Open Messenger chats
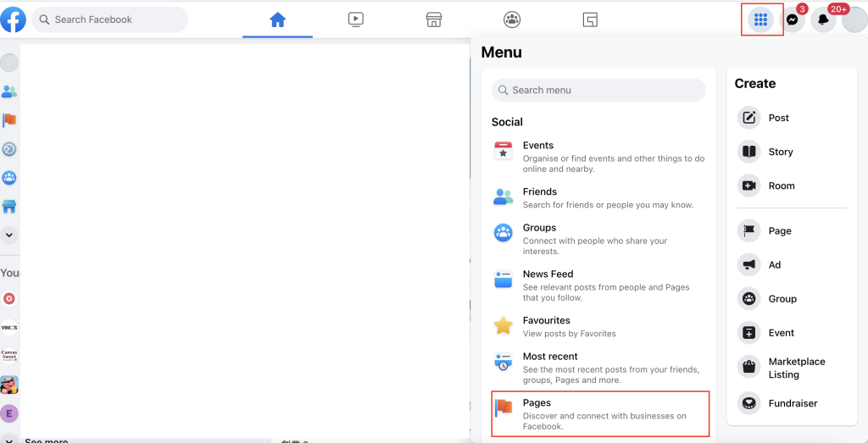This screenshot has height=443, width=868. click(793, 20)
